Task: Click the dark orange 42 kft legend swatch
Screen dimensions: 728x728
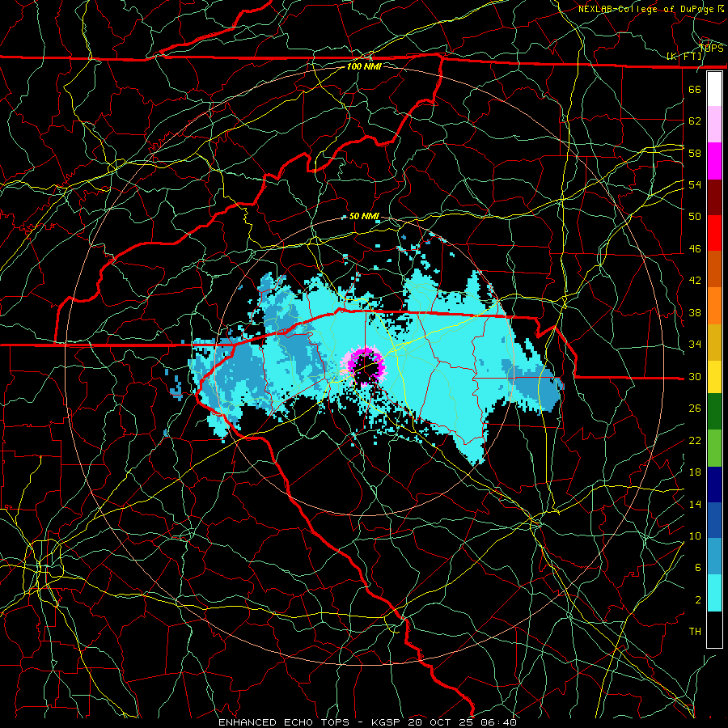Action: pos(714,269)
